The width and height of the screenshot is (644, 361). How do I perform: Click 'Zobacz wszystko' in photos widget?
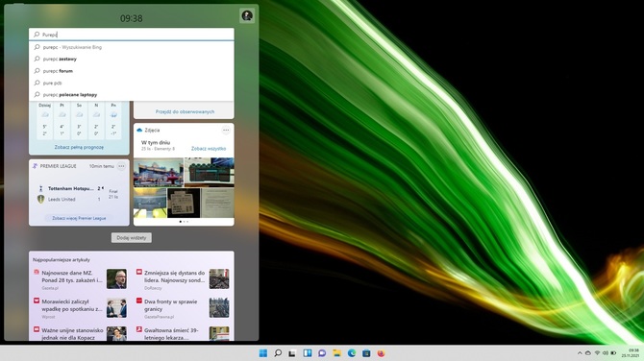coord(209,149)
